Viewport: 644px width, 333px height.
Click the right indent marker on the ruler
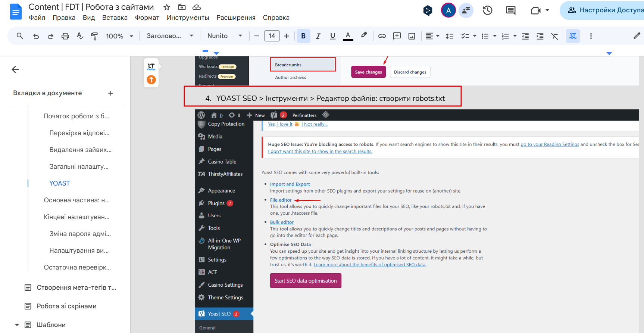click(x=609, y=54)
